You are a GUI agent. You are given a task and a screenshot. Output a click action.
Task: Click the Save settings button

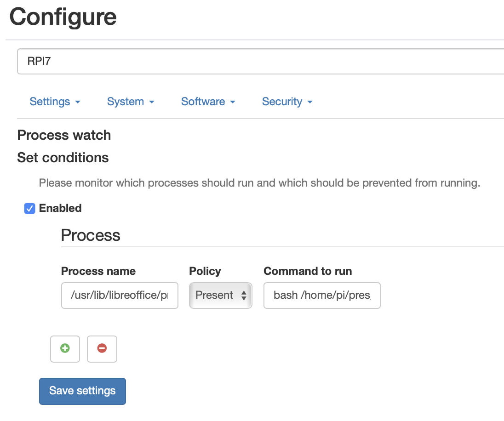(82, 391)
